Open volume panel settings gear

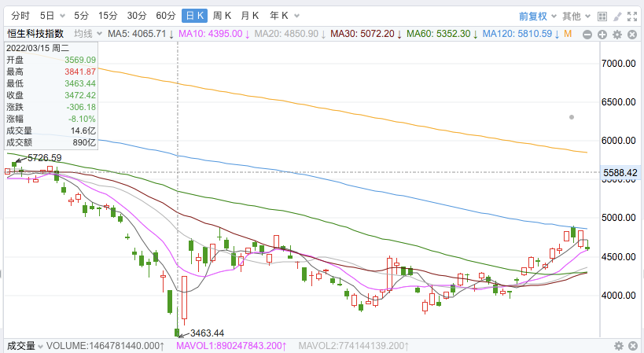pyautogui.click(x=619, y=346)
